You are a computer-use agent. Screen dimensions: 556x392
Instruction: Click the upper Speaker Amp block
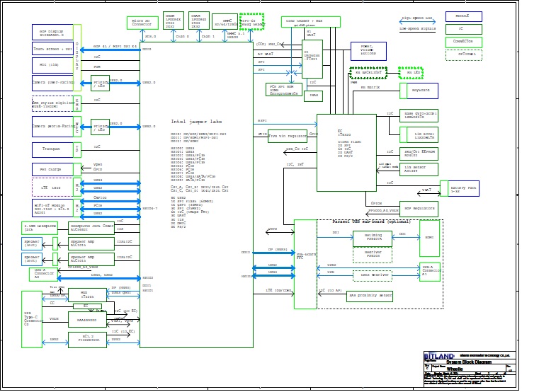(91, 243)
